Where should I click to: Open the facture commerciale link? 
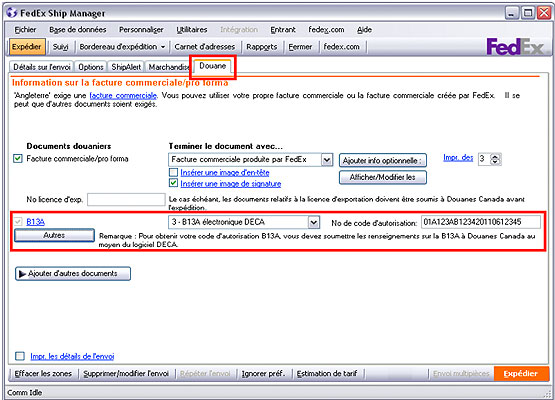point(123,96)
